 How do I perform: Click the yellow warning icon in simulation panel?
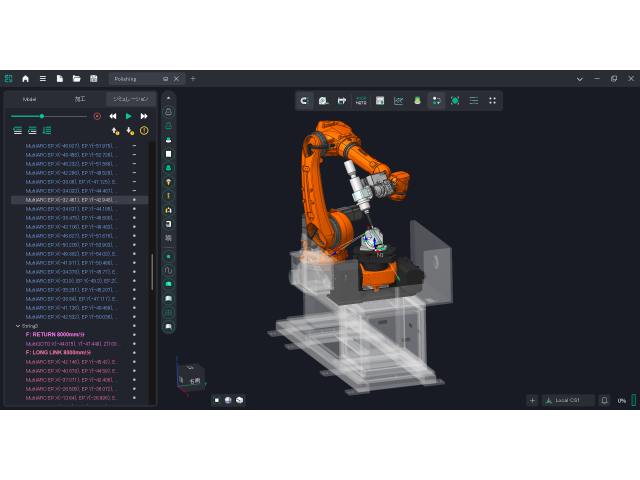(144, 130)
